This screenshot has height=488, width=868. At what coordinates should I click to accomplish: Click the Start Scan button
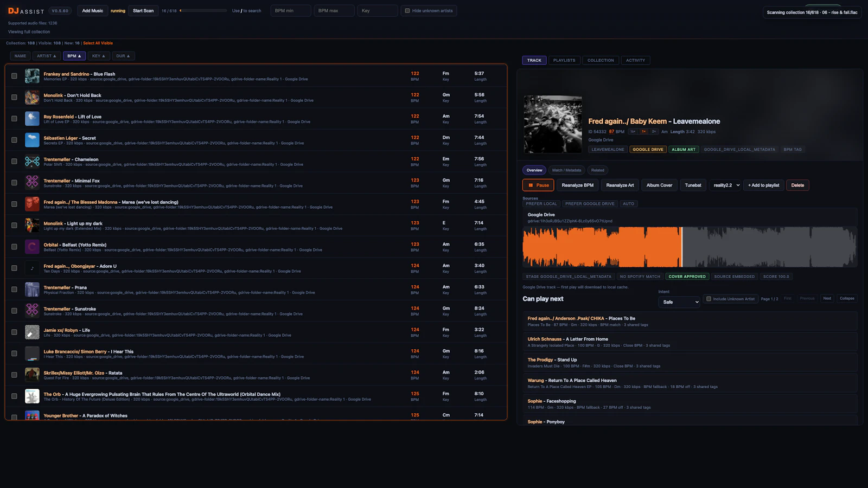point(143,11)
